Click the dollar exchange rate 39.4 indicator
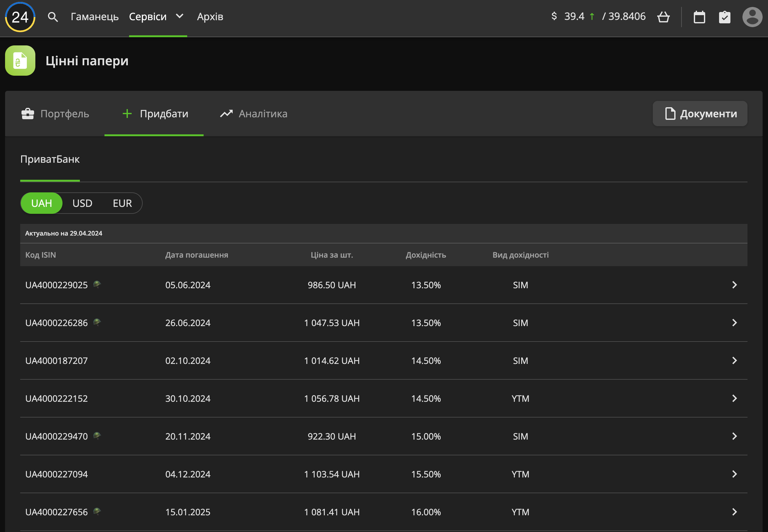Screen dimensions: 768x532 [574, 16]
